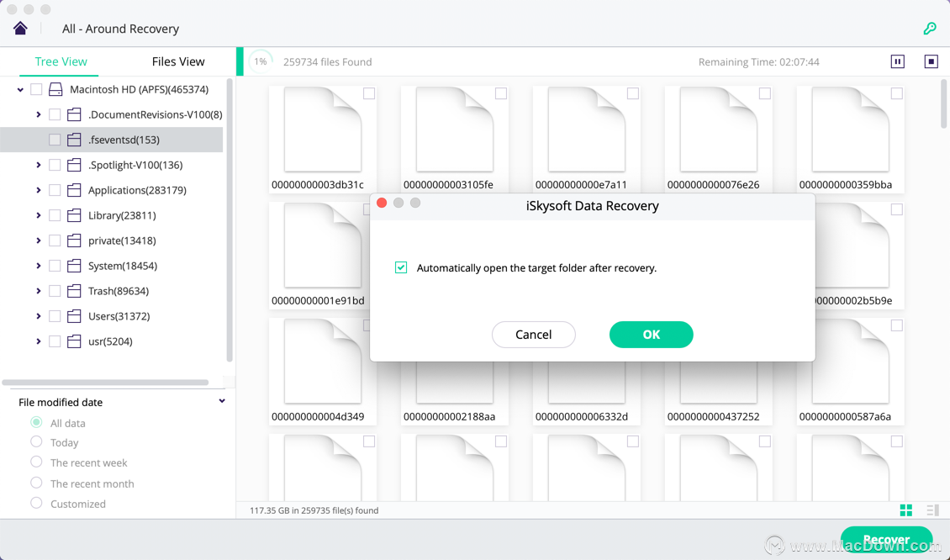Click the 1% scan progress indicator

point(261,62)
